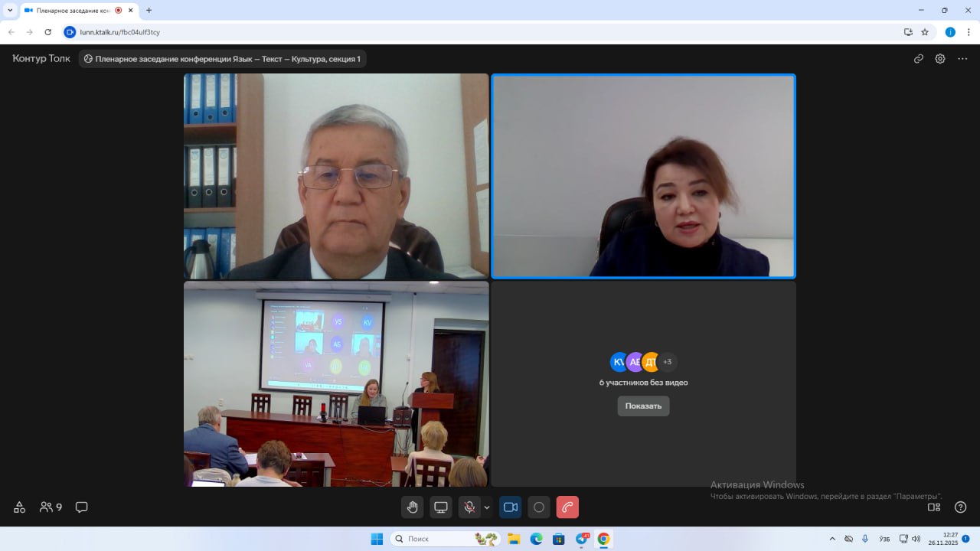This screenshot has width=980, height=551.
Task: Open the help question mark icon
Action: click(x=960, y=507)
